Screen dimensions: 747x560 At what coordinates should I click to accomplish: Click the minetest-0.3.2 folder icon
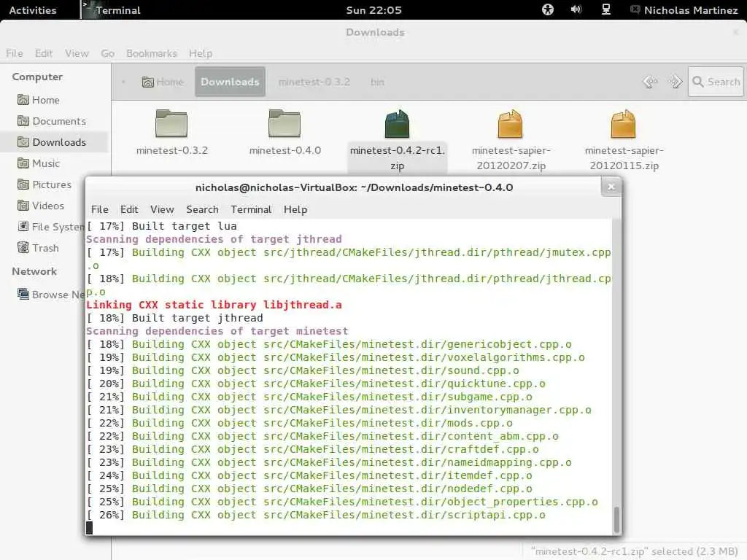tap(171, 122)
